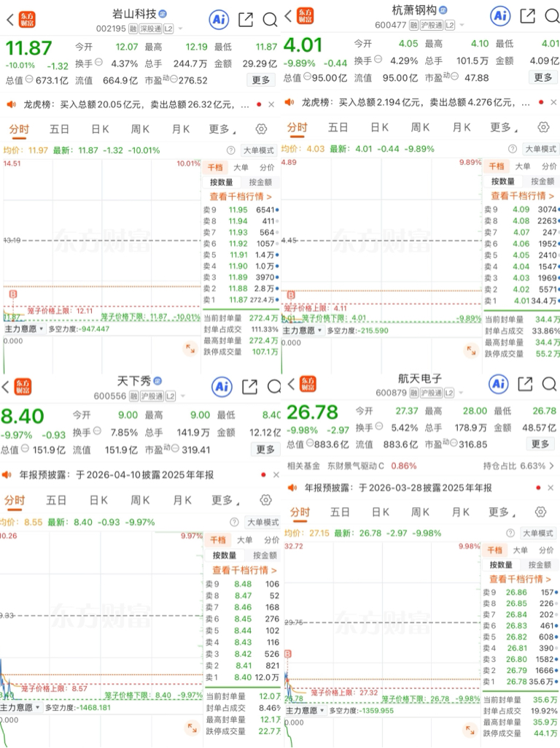Open 分价 tab in 航天电子 order book
This screenshot has height=748, width=560.
(546, 550)
